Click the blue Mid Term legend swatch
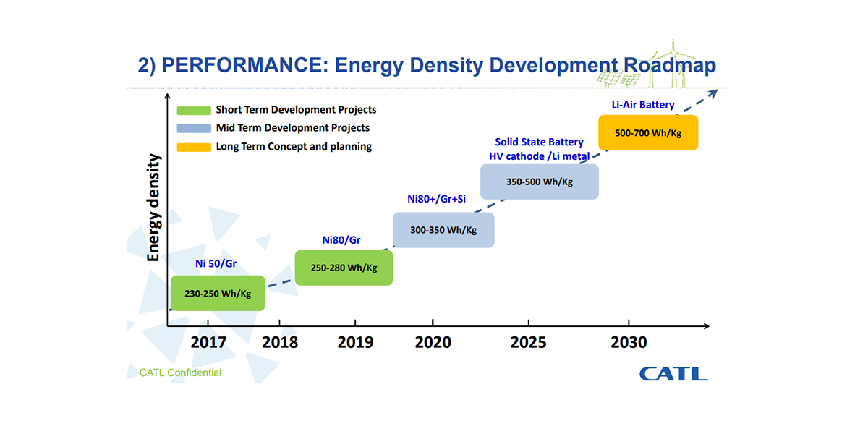This screenshot has height=434, width=868. pos(192,129)
